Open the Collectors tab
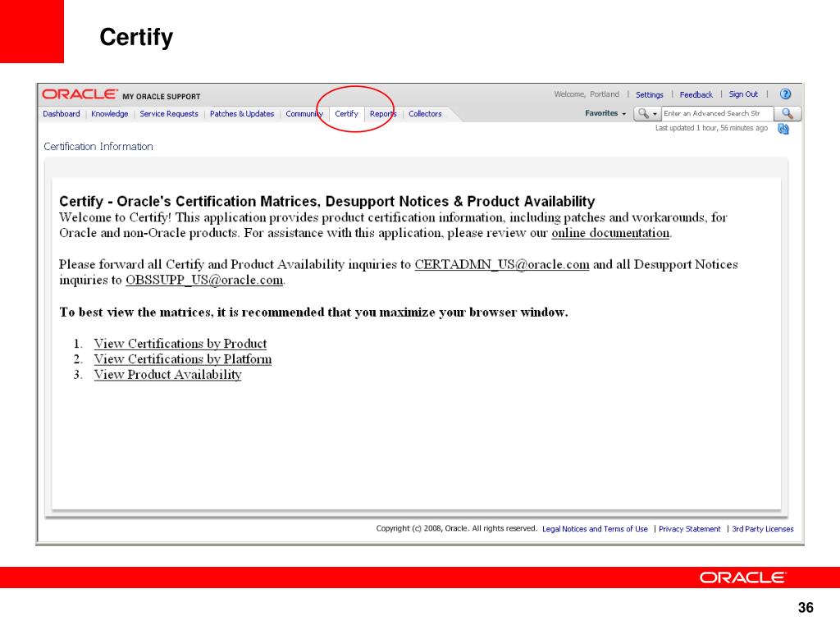Screen dimensions: 840x630 [425, 113]
